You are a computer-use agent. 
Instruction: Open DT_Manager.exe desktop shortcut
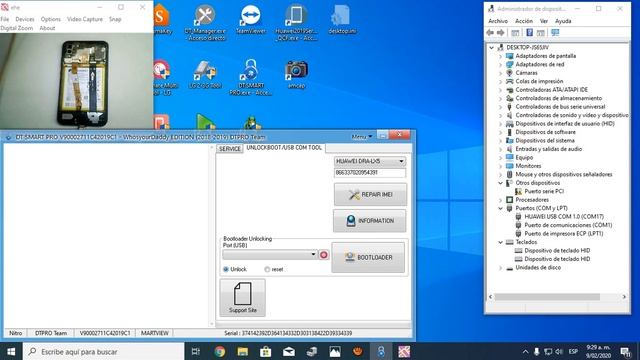click(x=204, y=22)
